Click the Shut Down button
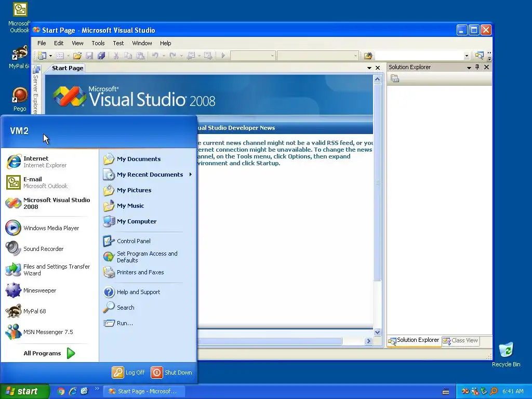This screenshot has height=399, width=532. click(171, 372)
